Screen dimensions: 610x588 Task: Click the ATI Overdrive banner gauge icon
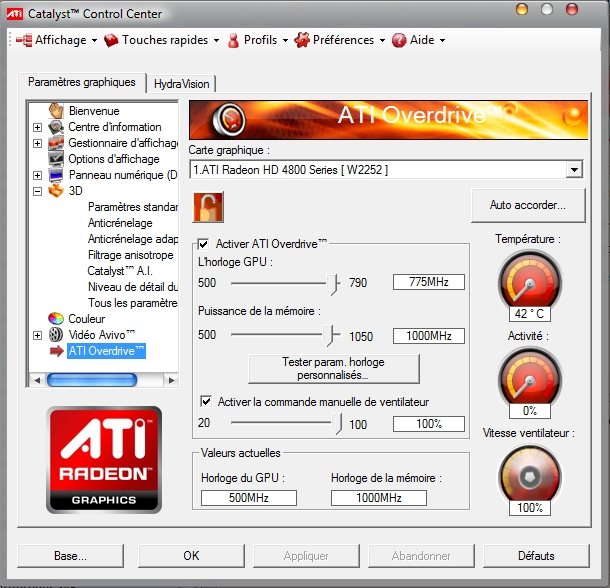click(x=230, y=119)
